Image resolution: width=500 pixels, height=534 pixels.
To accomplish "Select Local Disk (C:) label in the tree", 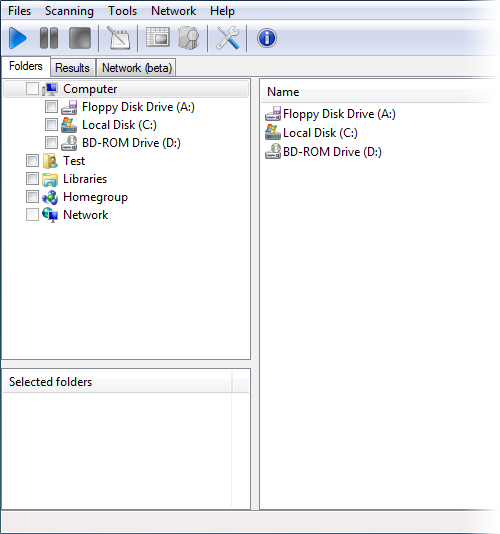I will (x=119, y=125).
